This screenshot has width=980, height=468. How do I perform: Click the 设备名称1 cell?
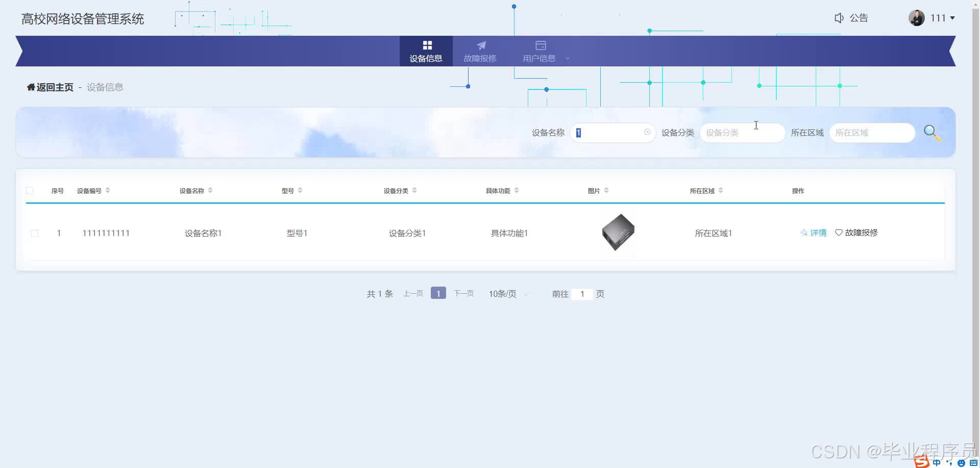(x=203, y=233)
